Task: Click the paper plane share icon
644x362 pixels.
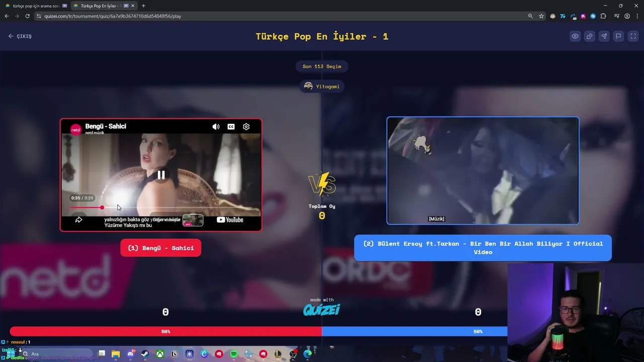Action: (604, 36)
